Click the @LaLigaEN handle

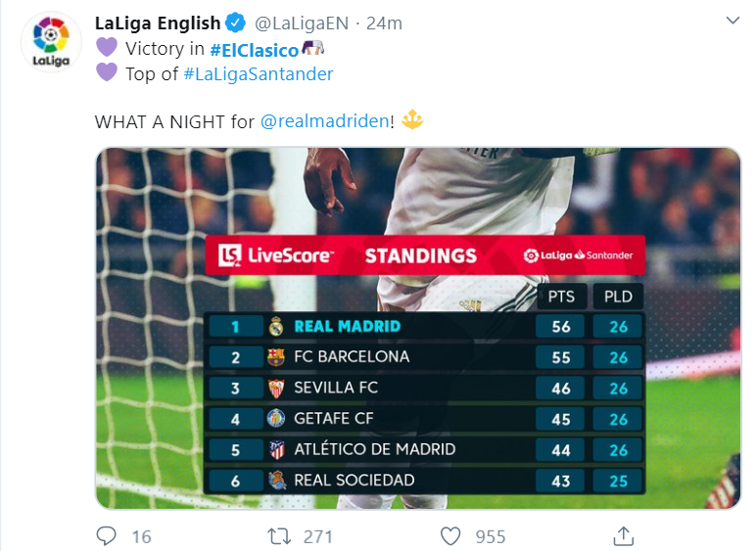point(302,23)
